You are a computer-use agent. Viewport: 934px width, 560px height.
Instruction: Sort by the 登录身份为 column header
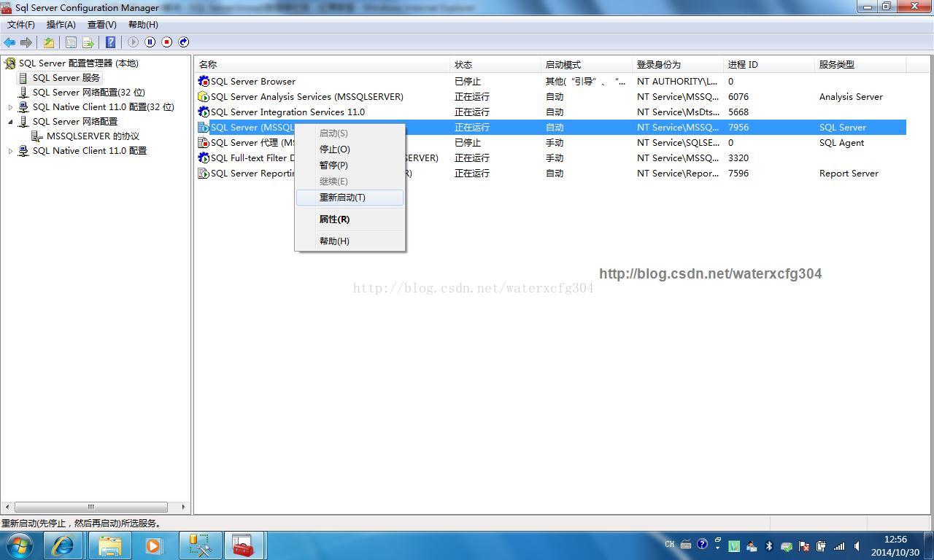coord(679,65)
